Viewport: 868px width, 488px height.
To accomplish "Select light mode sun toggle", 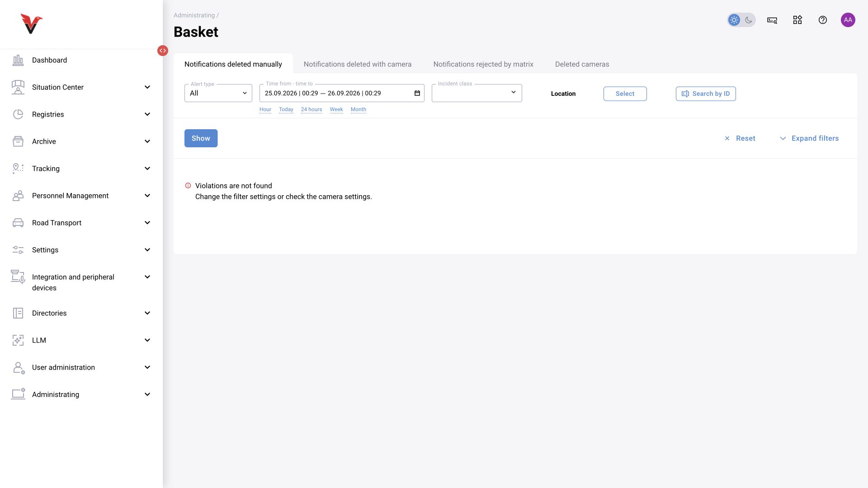I will click(734, 20).
